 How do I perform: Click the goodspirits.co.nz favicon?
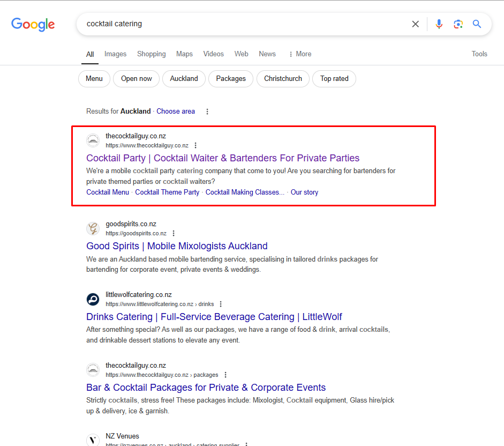coord(93,228)
